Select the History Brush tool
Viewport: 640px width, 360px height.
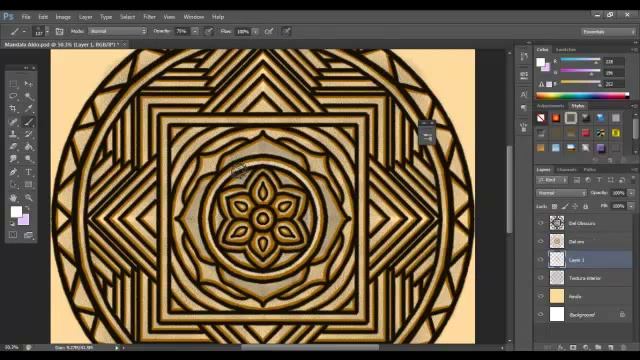(28, 134)
